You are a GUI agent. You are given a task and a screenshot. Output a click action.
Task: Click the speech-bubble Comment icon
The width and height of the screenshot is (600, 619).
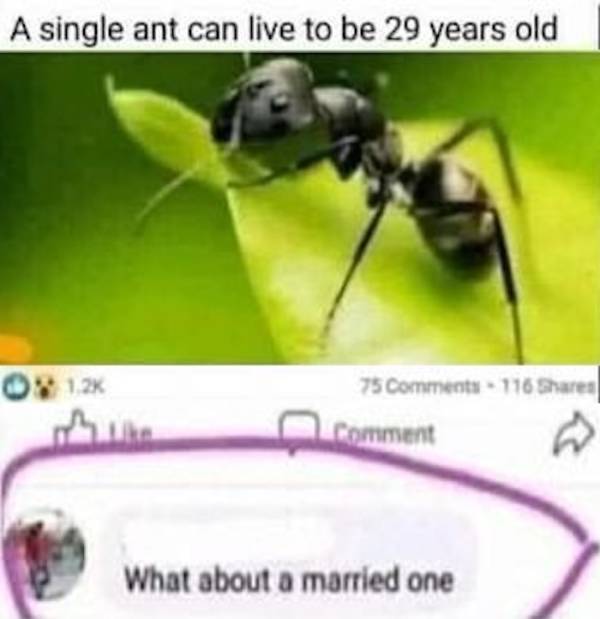(299, 429)
